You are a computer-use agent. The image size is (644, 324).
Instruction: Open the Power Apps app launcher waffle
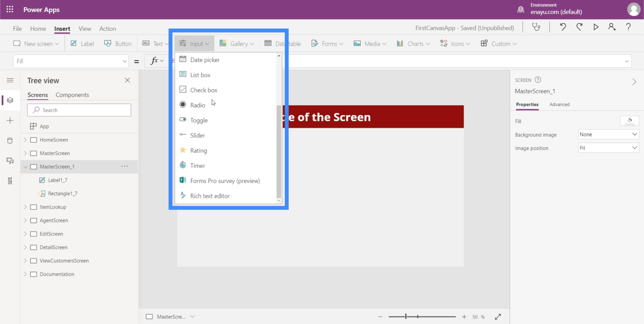pyautogui.click(x=10, y=9)
